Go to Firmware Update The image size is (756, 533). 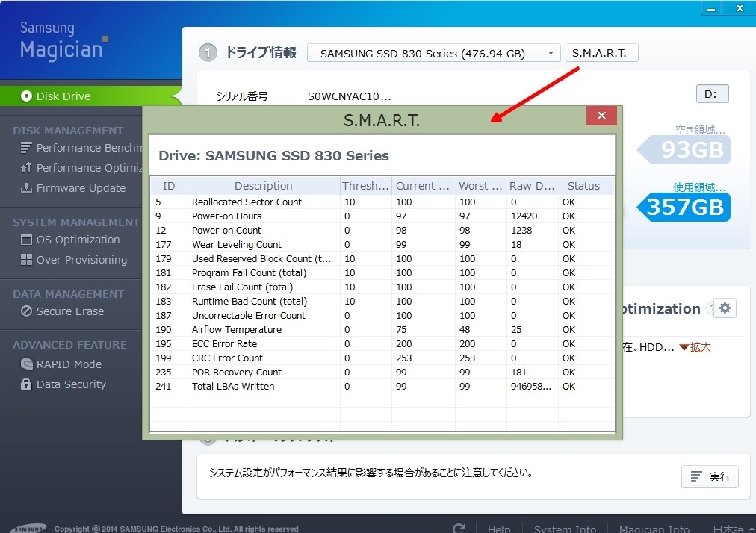72,188
